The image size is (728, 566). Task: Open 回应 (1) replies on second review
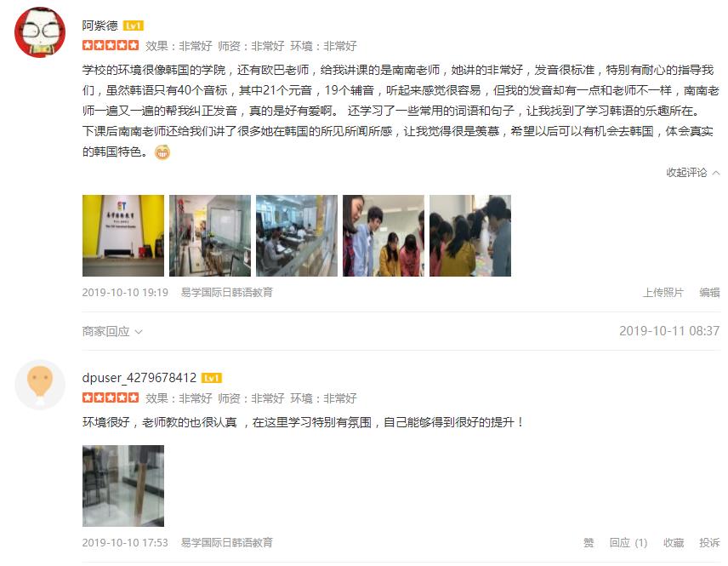click(x=628, y=542)
